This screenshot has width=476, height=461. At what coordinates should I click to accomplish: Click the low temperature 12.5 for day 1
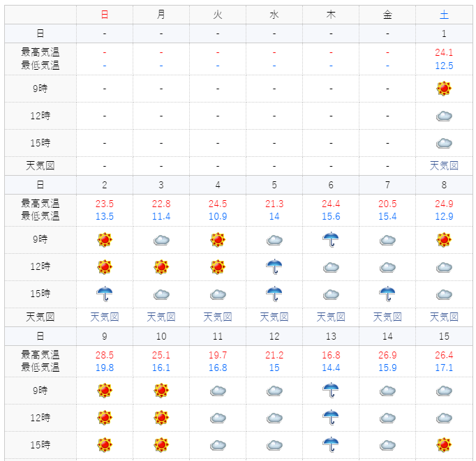pos(444,66)
